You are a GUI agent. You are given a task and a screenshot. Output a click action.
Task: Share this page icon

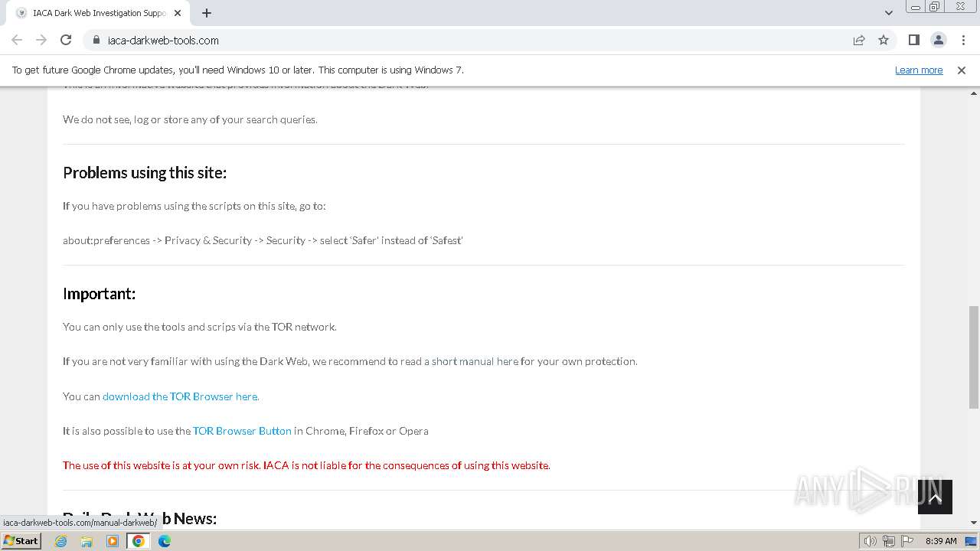click(859, 40)
